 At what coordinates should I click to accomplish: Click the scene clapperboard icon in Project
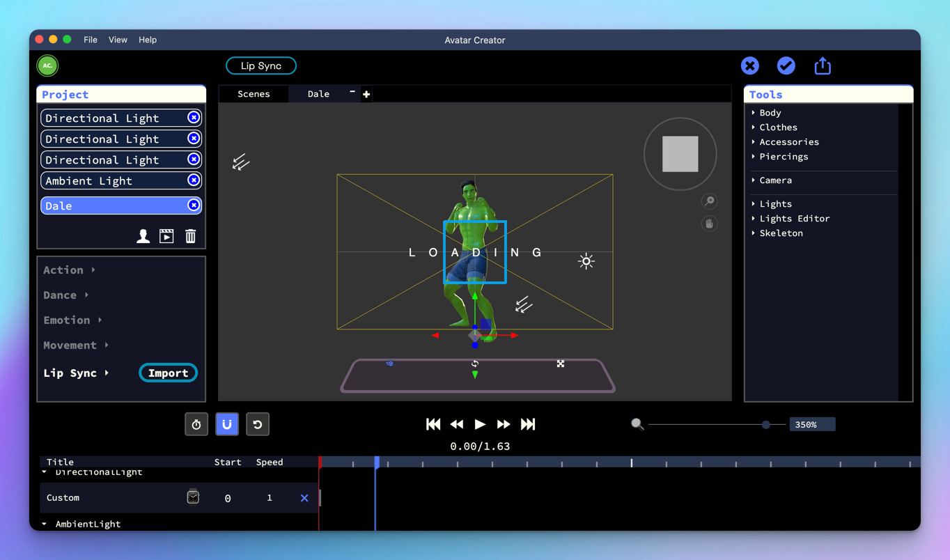[x=166, y=236]
